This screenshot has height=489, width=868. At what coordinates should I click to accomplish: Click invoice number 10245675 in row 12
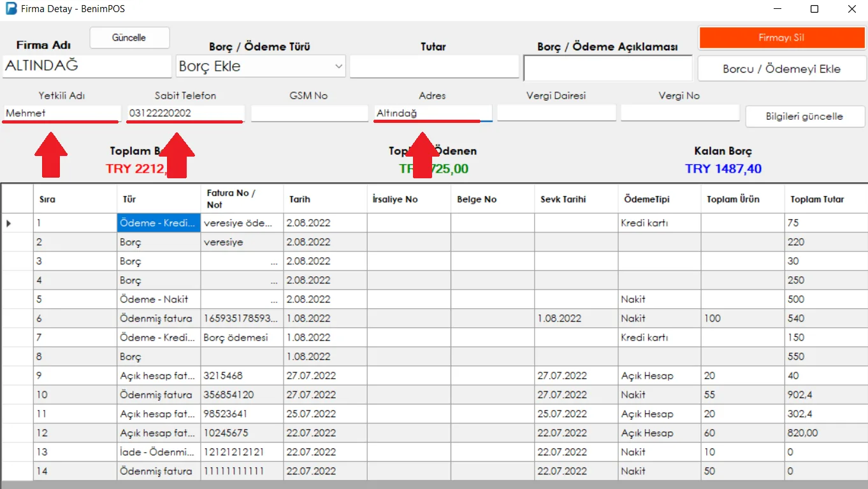pos(242,433)
